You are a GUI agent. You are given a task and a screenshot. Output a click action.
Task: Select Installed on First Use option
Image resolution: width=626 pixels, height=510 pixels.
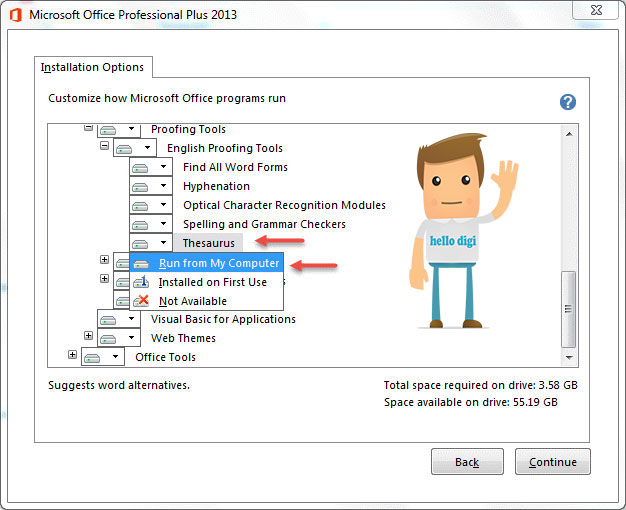click(212, 282)
